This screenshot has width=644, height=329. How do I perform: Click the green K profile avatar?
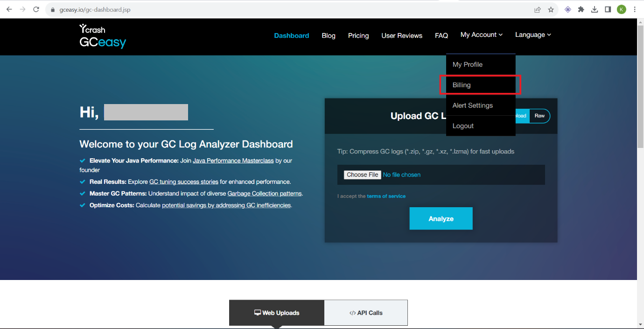point(621,9)
